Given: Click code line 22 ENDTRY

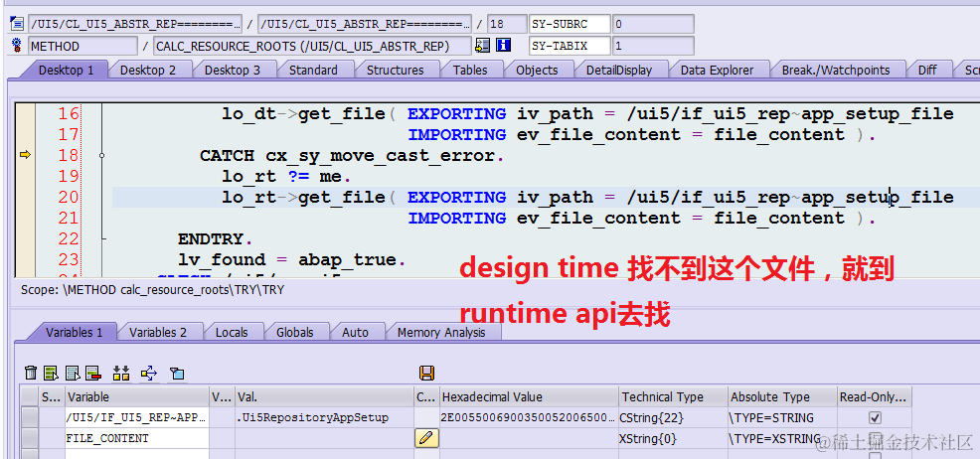Looking at the screenshot, I should [216, 238].
